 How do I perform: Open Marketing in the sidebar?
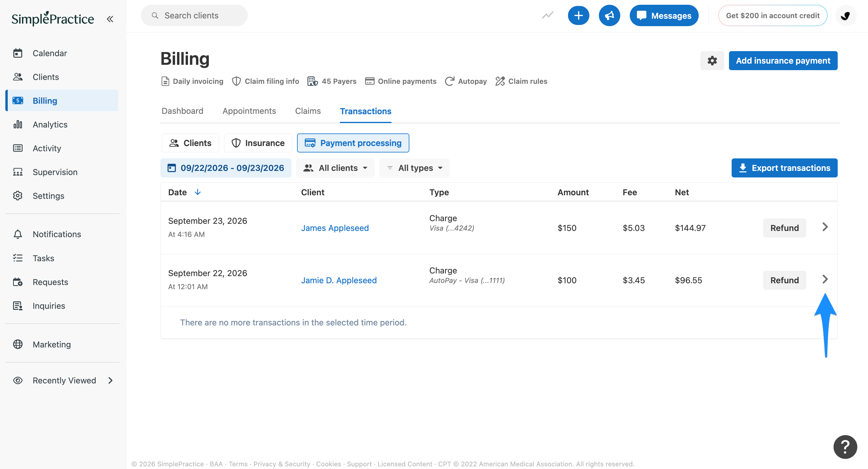coord(52,344)
